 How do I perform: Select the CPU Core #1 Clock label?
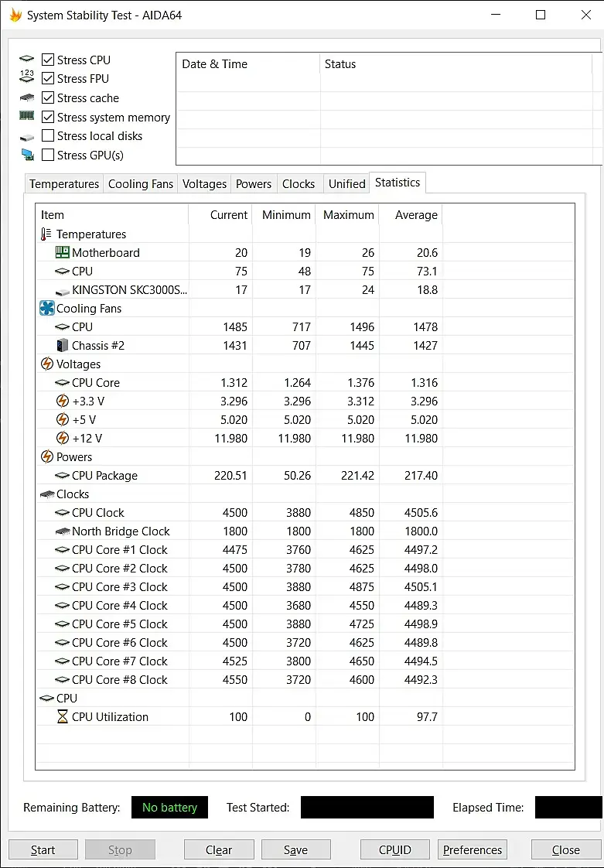(120, 550)
